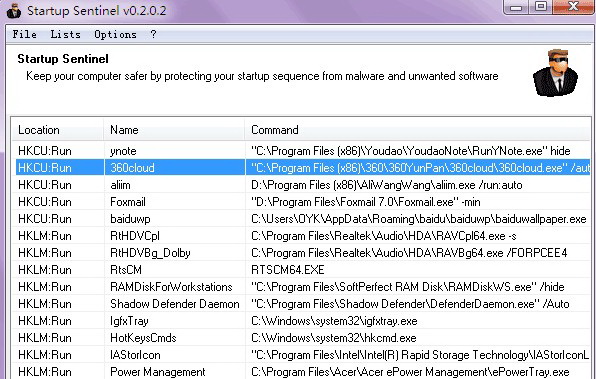Screen dimensions: 596x379
Task: Click the RAVCpl64.exe -s command
Action: point(384,236)
